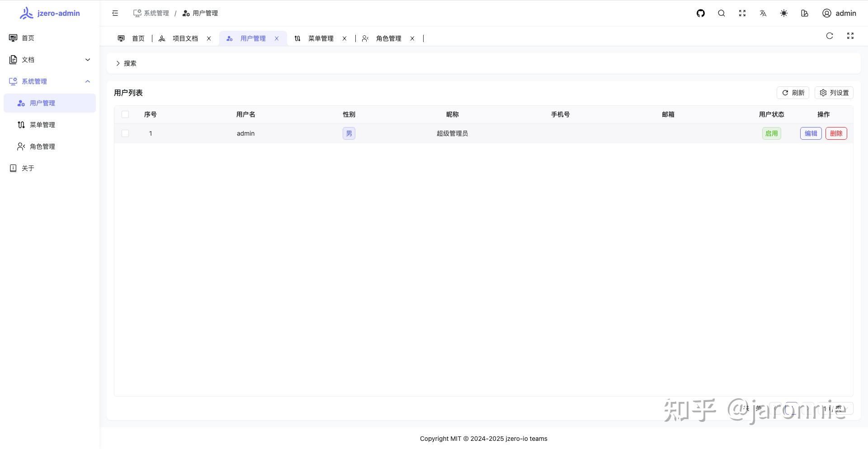The image size is (868, 449).
Task: Open the language translation icon
Action: click(x=763, y=13)
